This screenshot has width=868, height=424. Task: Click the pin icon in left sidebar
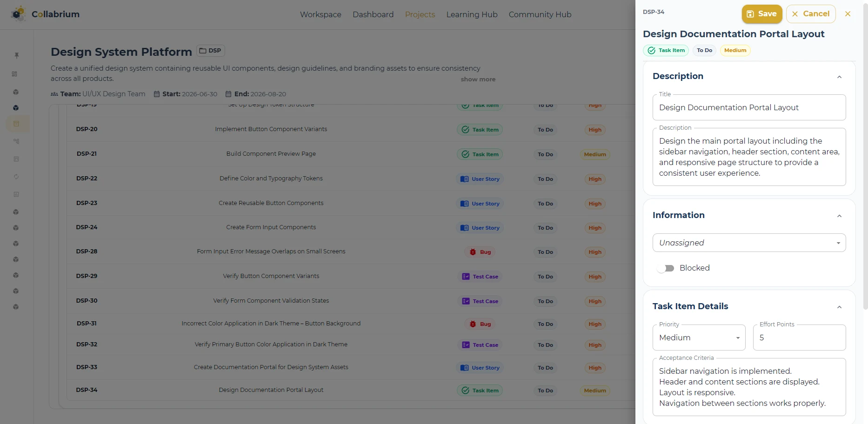coord(16,55)
